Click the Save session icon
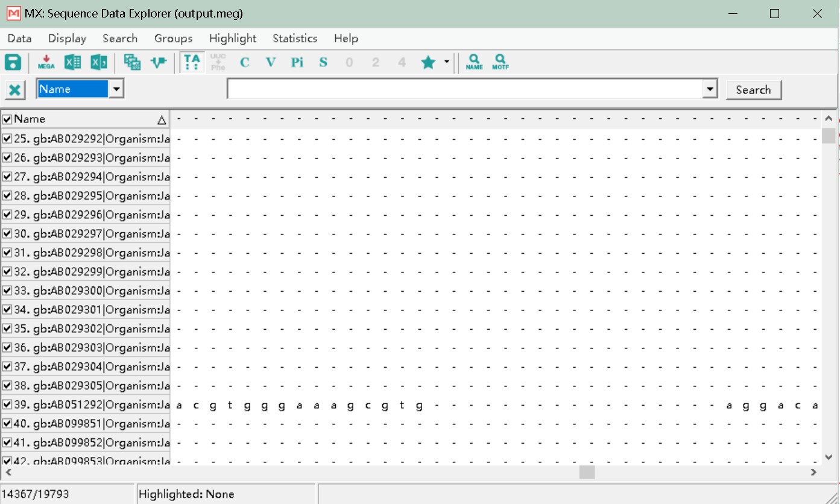 click(13, 62)
